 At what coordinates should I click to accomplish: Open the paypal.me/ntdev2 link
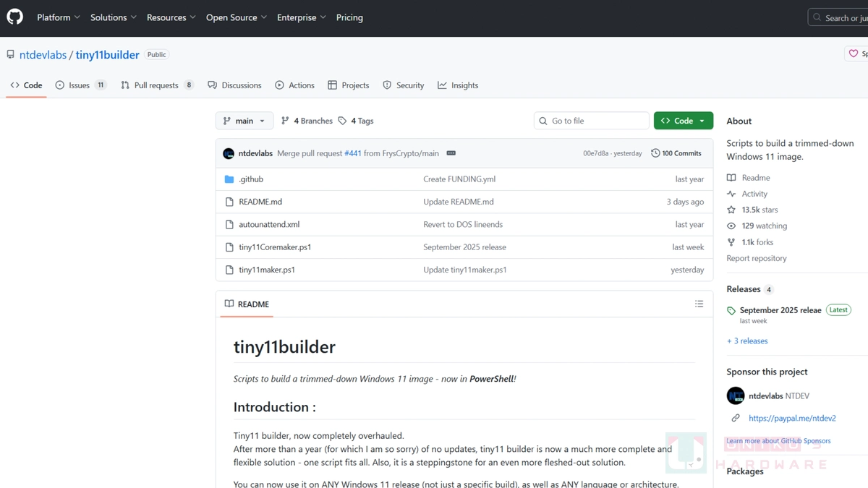792,418
